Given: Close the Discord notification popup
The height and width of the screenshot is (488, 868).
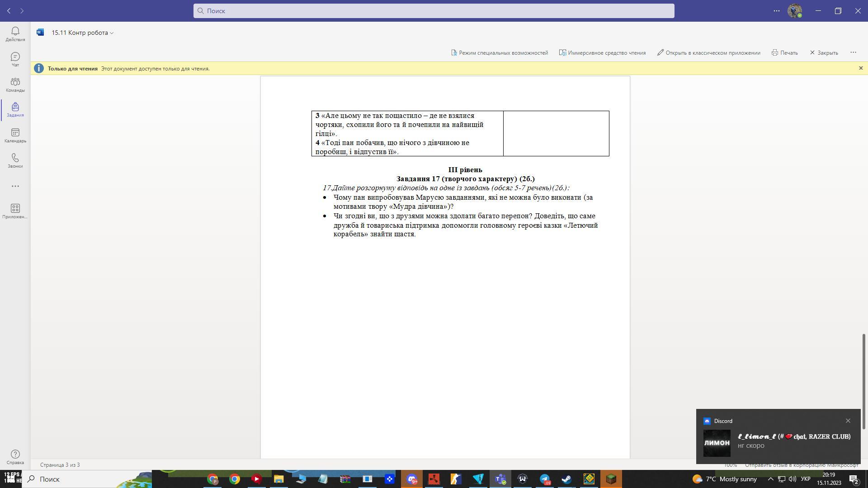Looking at the screenshot, I should 848,421.
